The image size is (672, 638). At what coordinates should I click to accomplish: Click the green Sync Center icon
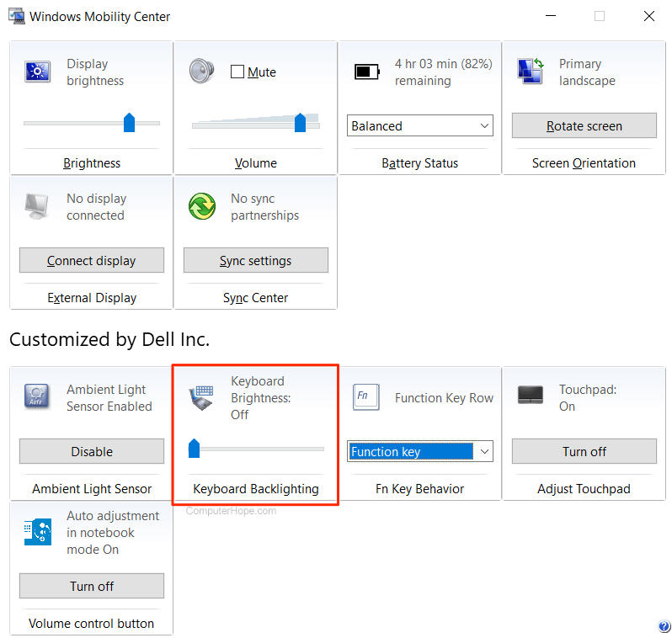click(x=202, y=206)
